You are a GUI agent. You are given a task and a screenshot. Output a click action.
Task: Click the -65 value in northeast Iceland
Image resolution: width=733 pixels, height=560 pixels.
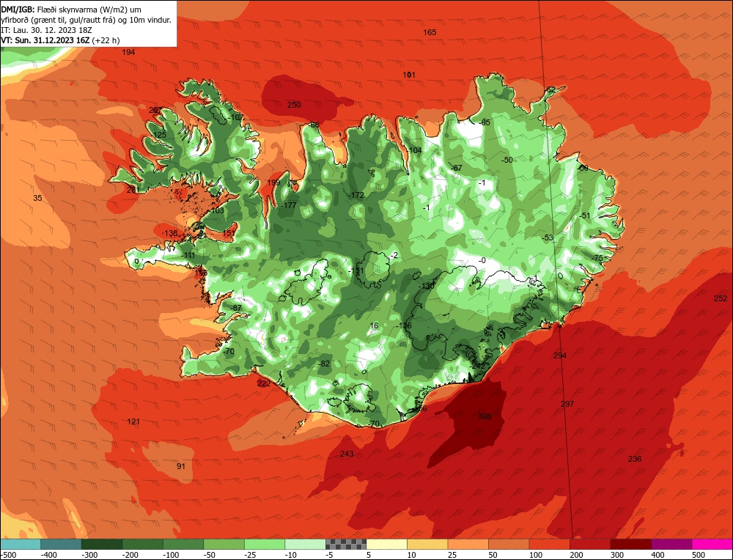(485, 122)
